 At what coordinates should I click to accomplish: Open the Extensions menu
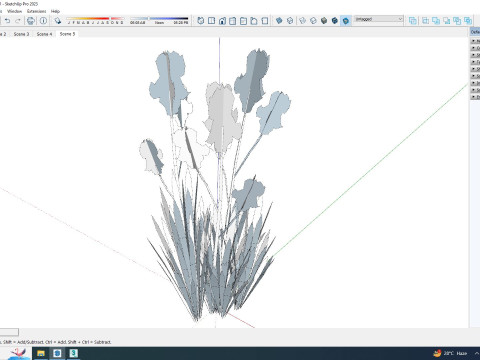[36, 11]
